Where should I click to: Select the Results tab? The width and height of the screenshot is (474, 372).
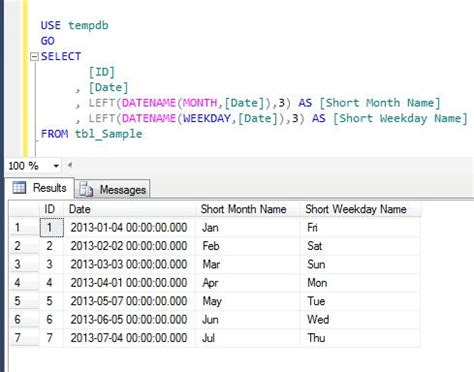pos(40,188)
